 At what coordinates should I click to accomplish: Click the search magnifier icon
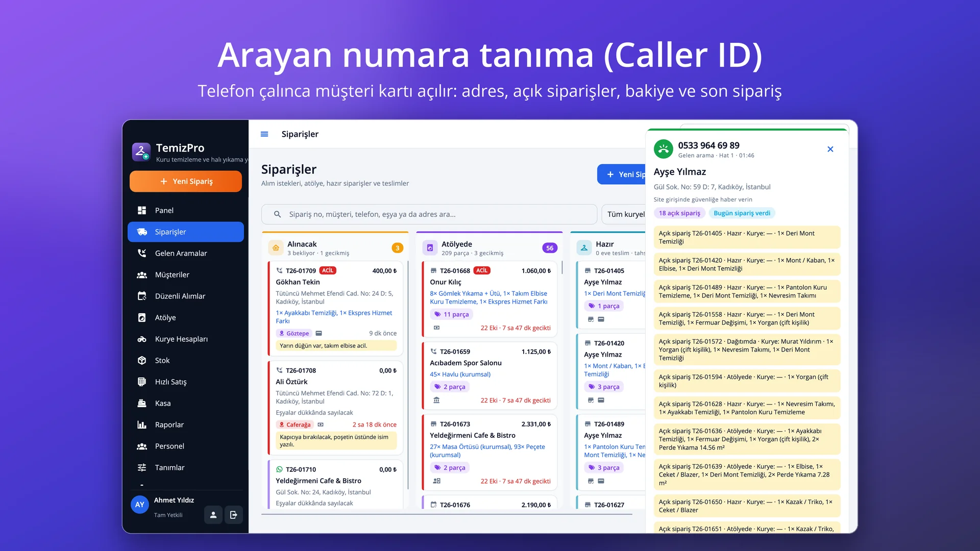pyautogui.click(x=277, y=214)
